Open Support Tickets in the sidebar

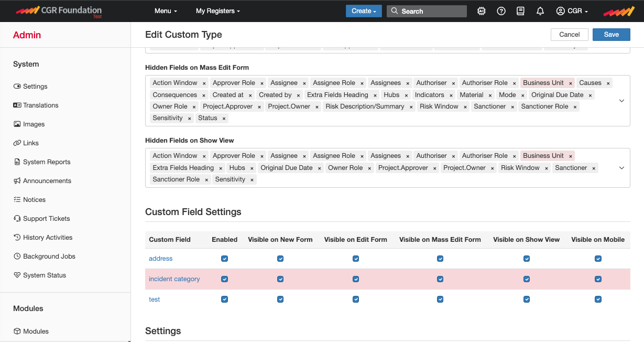47,218
